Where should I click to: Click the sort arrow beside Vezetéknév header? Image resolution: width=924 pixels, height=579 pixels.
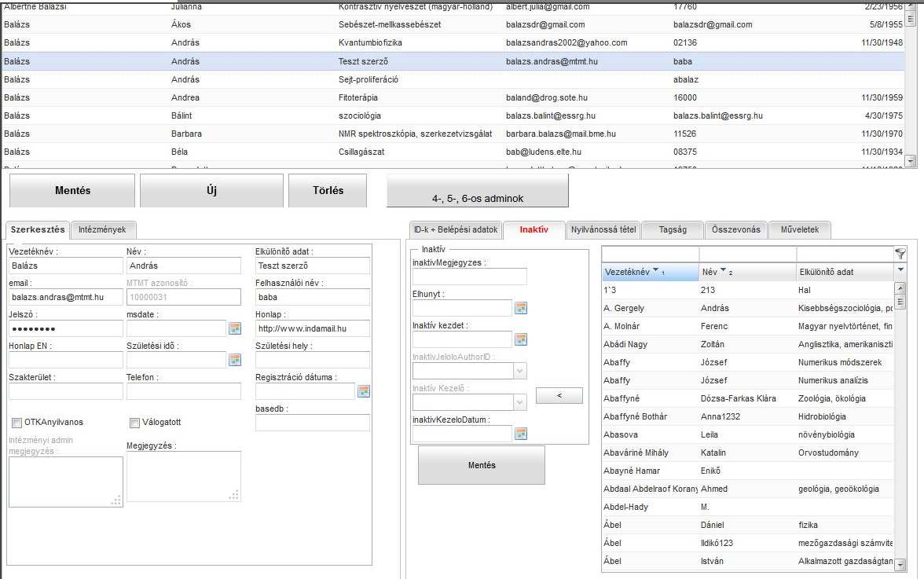coord(655,270)
